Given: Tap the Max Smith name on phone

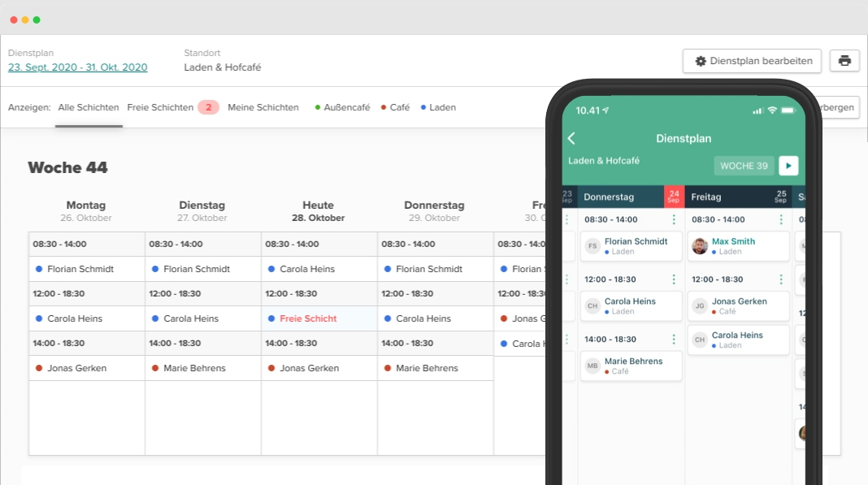Looking at the screenshot, I should click(733, 241).
